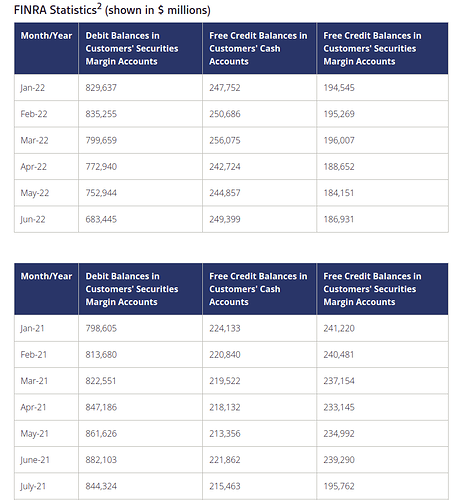Click the first Debit Balances column header
Screen dimensions: 462x500
pos(132,48)
